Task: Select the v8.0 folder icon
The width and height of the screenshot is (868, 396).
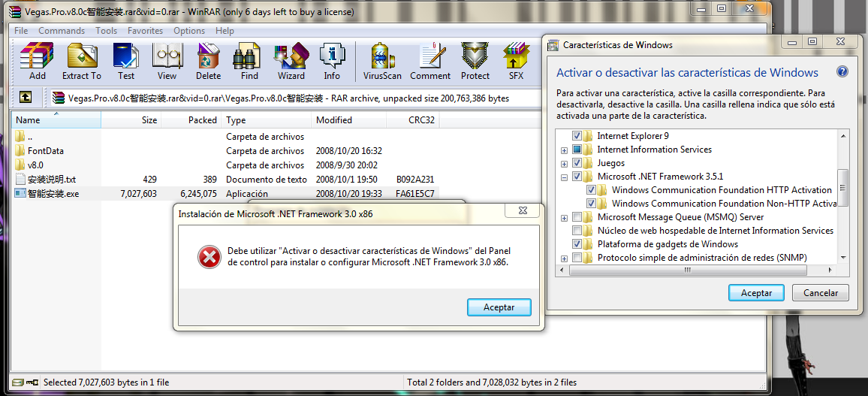Action: click(20, 165)
